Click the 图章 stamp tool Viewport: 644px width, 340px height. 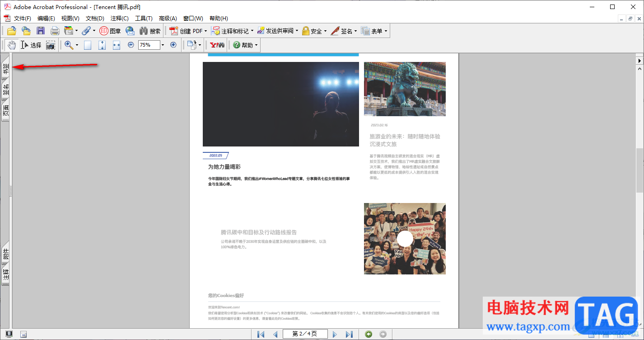click(x=110, y=31)
